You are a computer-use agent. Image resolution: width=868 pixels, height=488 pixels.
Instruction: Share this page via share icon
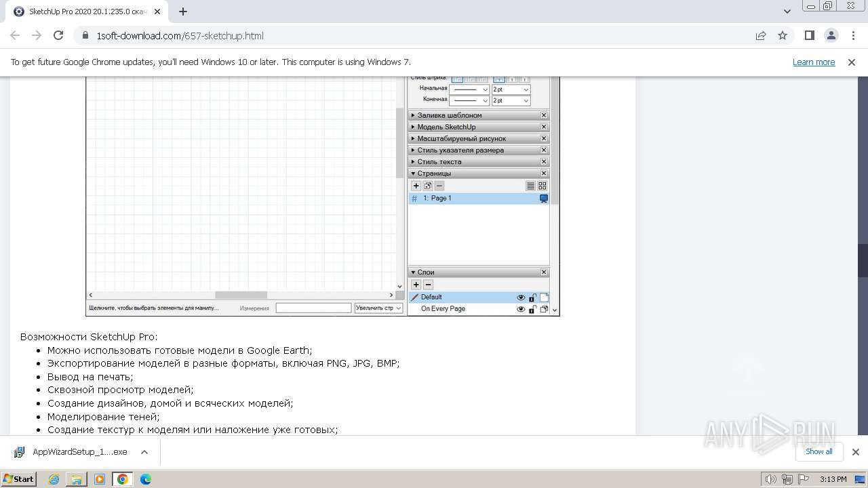(x=761, y=36)
